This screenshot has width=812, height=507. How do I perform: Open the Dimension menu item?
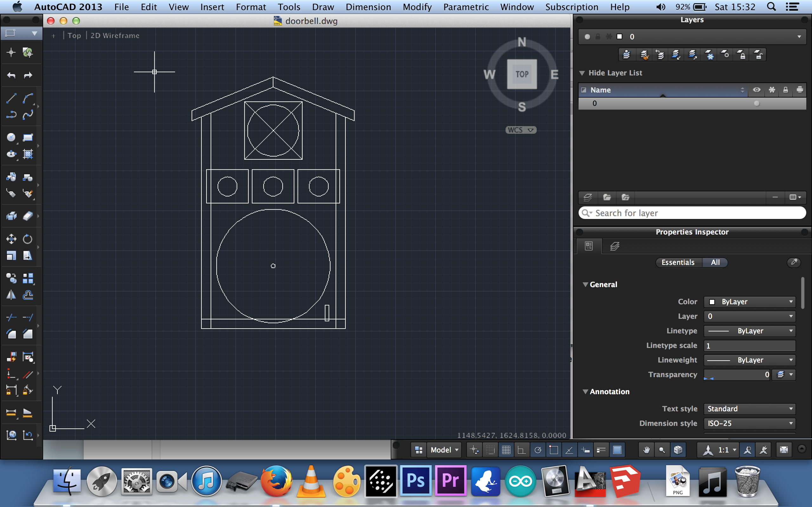[367, 6]
